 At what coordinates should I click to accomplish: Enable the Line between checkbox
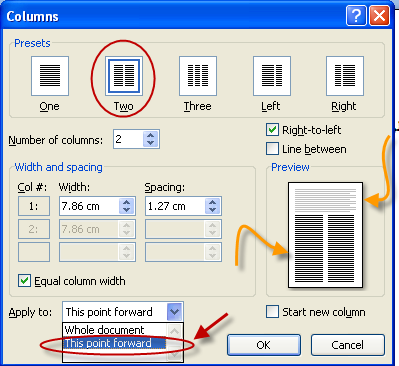(272, 149)
